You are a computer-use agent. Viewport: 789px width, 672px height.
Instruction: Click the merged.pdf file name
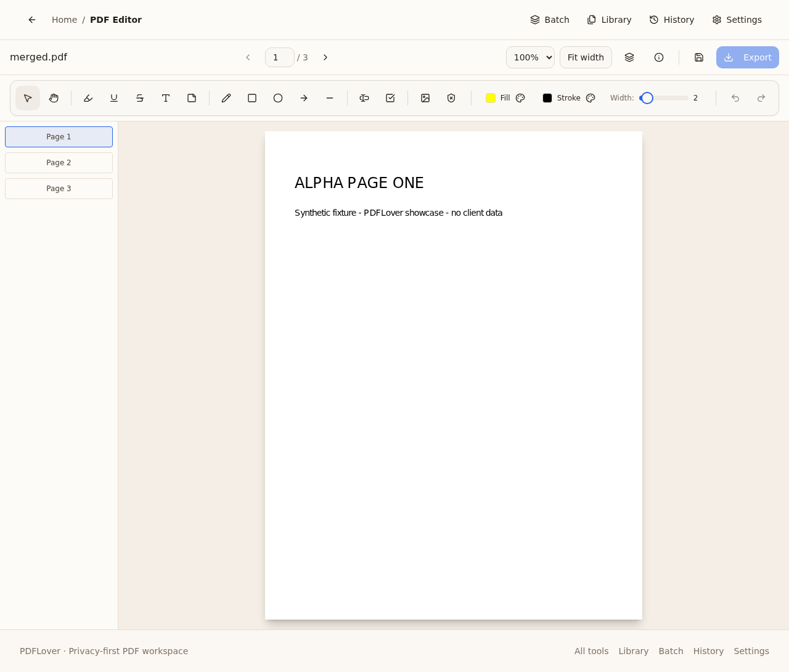38,57
